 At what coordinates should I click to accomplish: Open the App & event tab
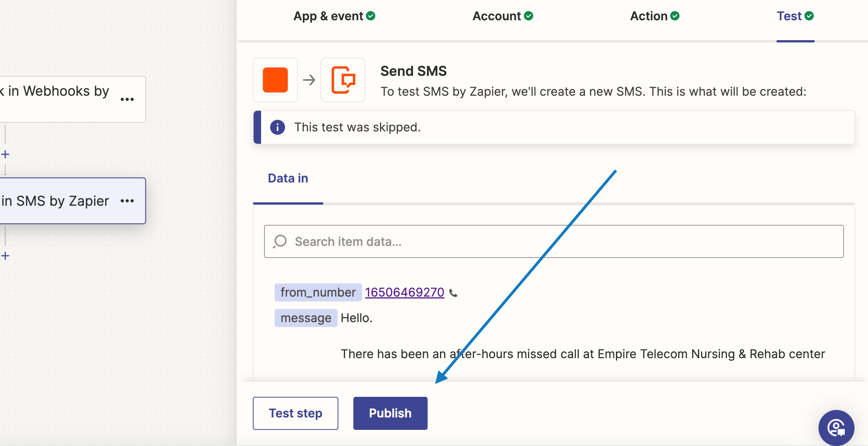pos(334,16)
